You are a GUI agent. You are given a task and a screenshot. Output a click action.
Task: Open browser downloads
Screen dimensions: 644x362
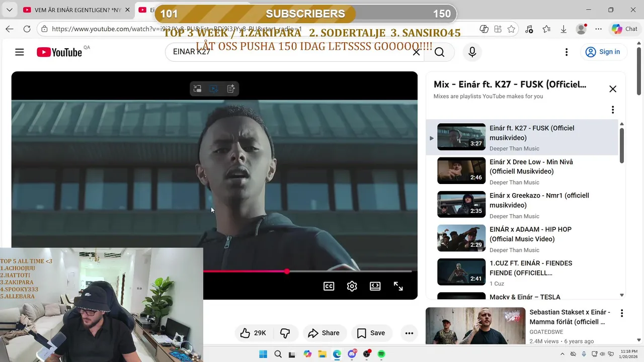tap(563, 29)
